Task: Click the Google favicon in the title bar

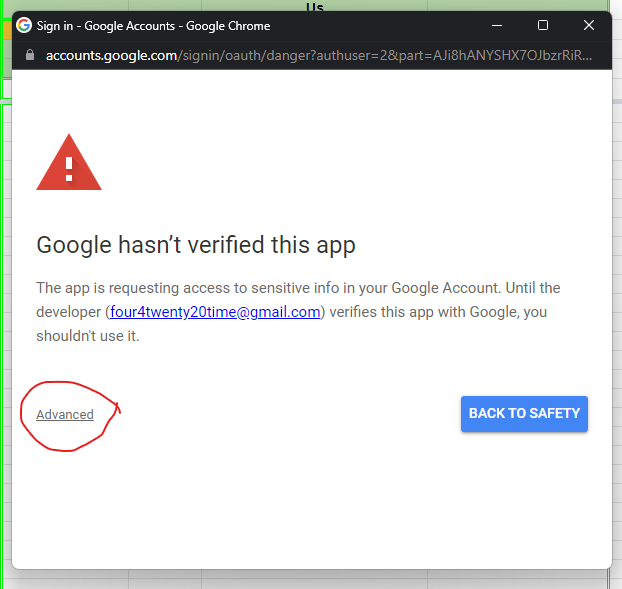Action: click(24, 25)
